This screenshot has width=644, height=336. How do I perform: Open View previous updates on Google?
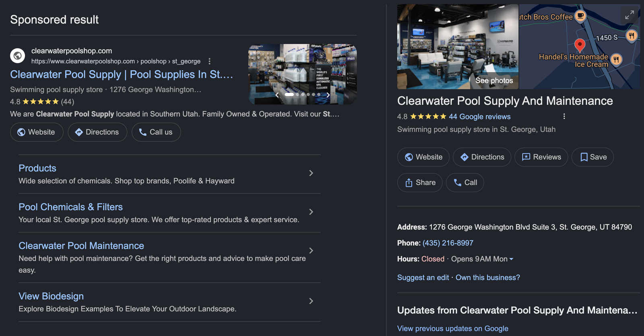pos(453,328)
